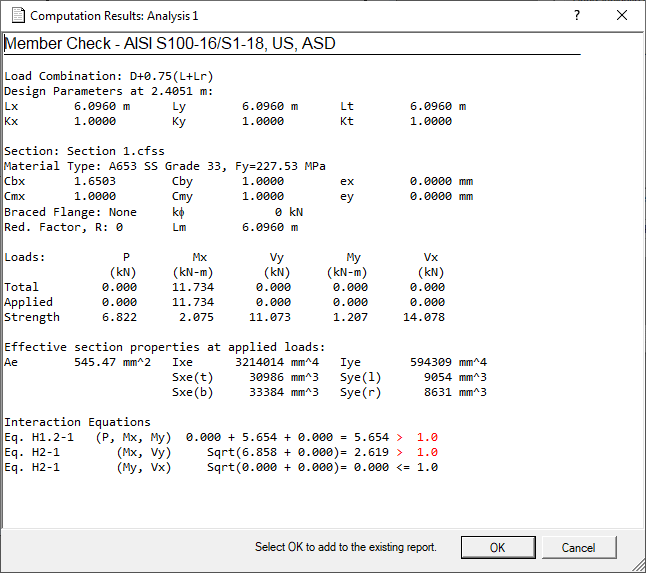Image resolution: width=646 pixels, height=573 pixels.
Task: Click the Eq. H2-1 (Mx, Vy) result line
Action: tap(220, 452)
